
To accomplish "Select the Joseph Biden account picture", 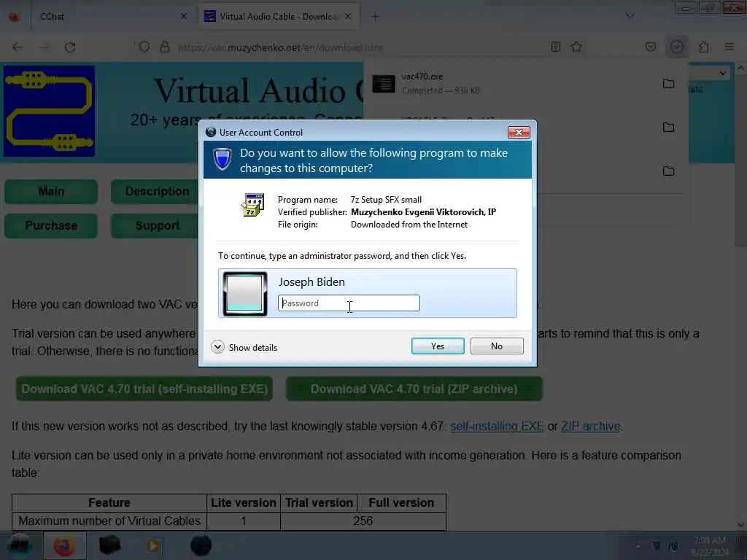I will point(245,293).
